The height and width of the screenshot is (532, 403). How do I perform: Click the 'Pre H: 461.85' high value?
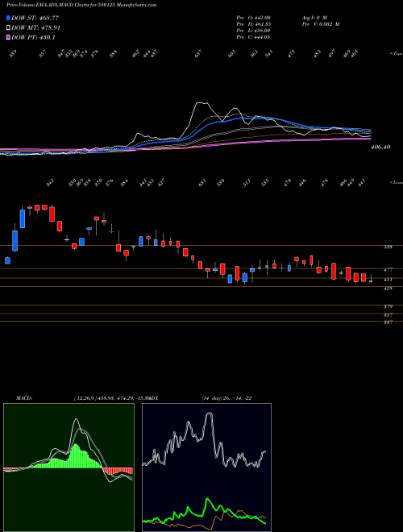(253, 24)
